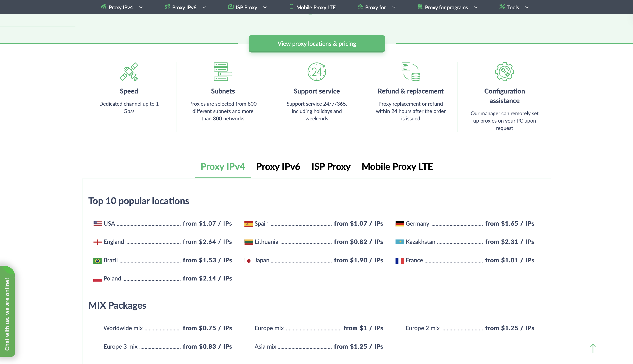The width and height of the screenshot is (633, 364).
Task: Click the Support service 24/7 icon
Action: [x=316, y=71]
